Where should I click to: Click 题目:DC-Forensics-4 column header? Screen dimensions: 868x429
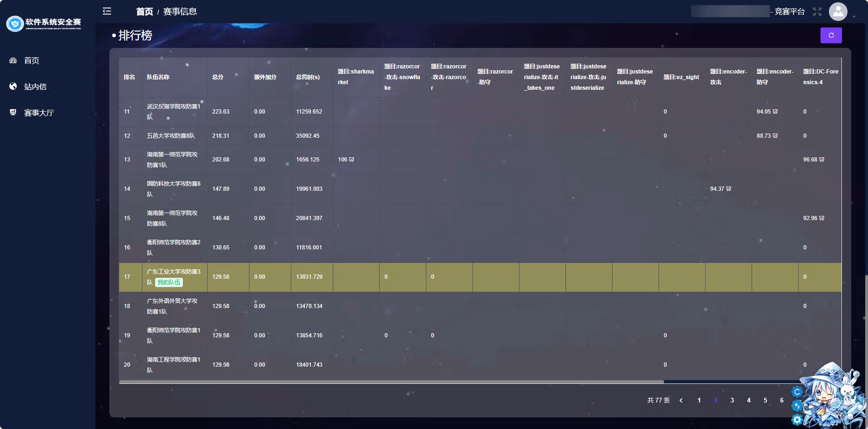point(821,77)
